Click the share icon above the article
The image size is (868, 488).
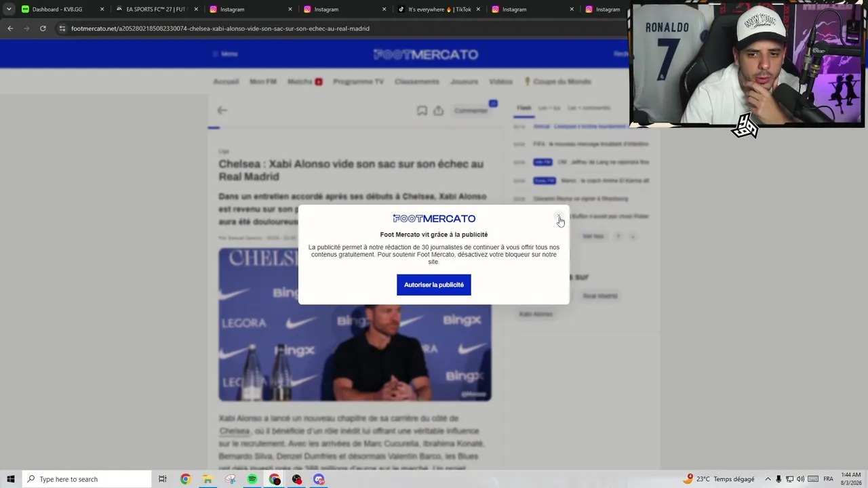click(x=439, y=110)
